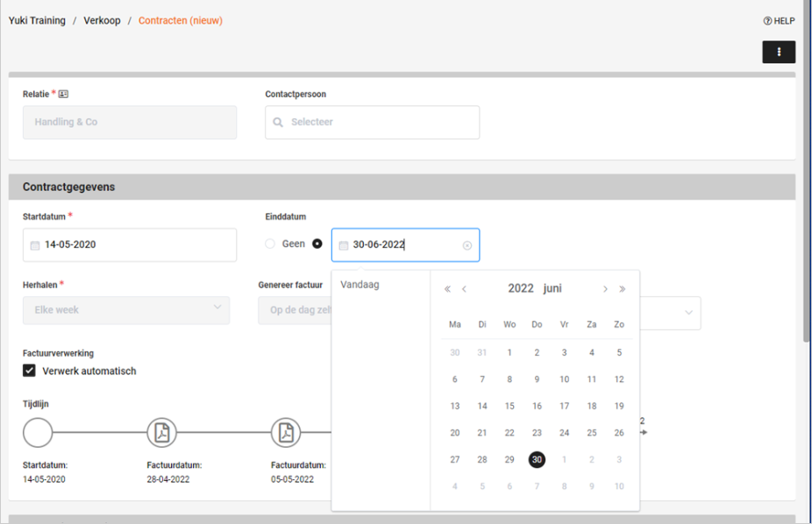The height and width of the screenshot is (524, 812).
Task: Select greyed-out May 31 in the calendar
Action: point(482,353)
